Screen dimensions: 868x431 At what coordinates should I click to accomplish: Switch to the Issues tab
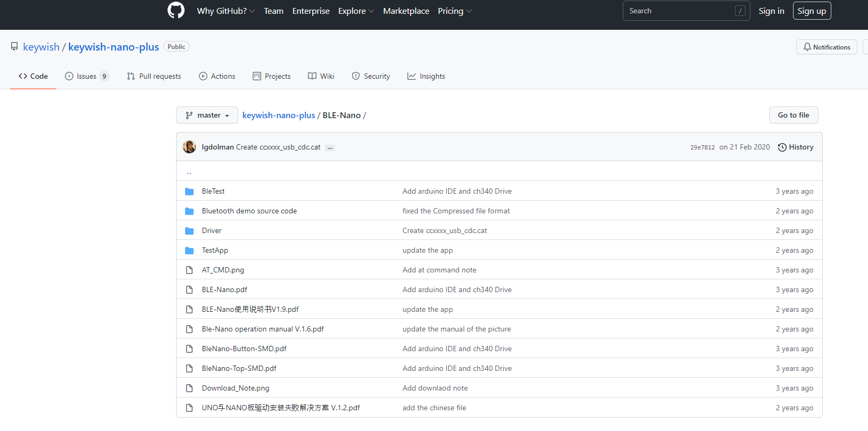click(x=87, y=76)
